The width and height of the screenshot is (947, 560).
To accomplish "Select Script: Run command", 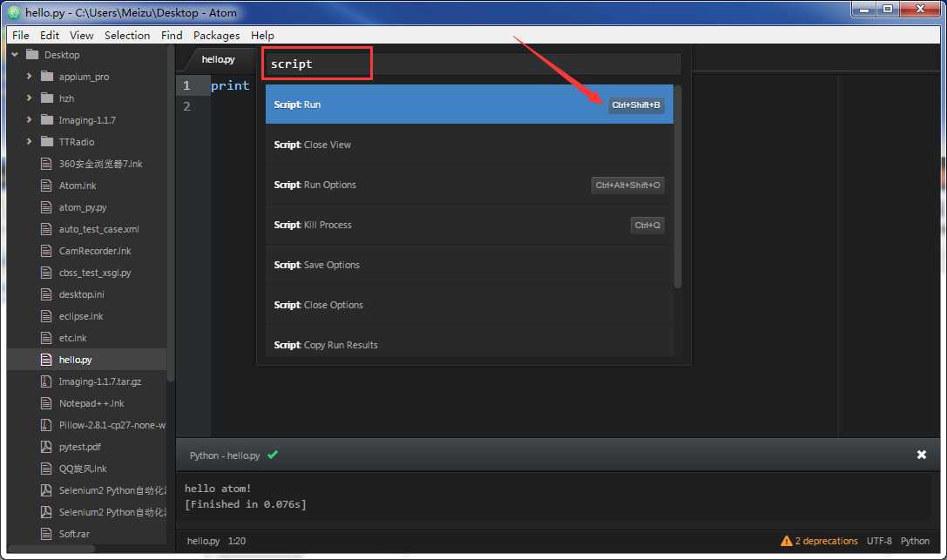I will coord(470,105).
